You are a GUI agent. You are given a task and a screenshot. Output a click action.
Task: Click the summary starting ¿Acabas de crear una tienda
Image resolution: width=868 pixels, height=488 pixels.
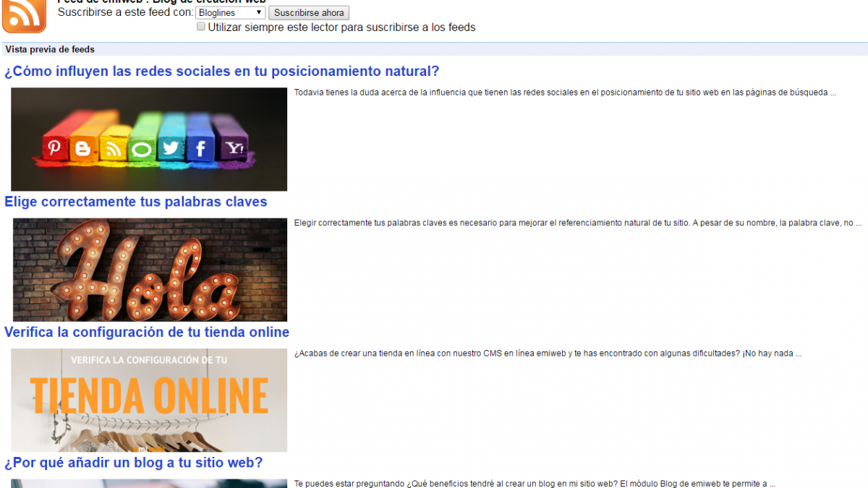[548, 354]
